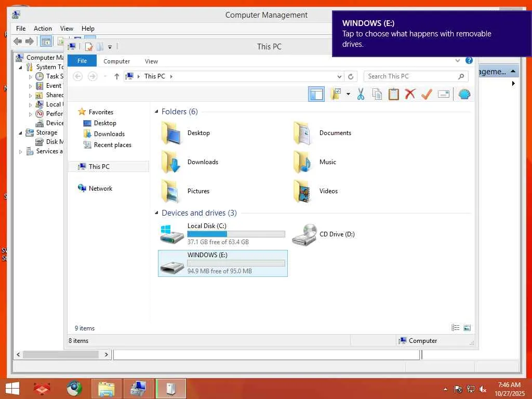Click the Windows Start button
Viewport: 532px width, 399px height.
pyautogui.click(x=12, y=389)
